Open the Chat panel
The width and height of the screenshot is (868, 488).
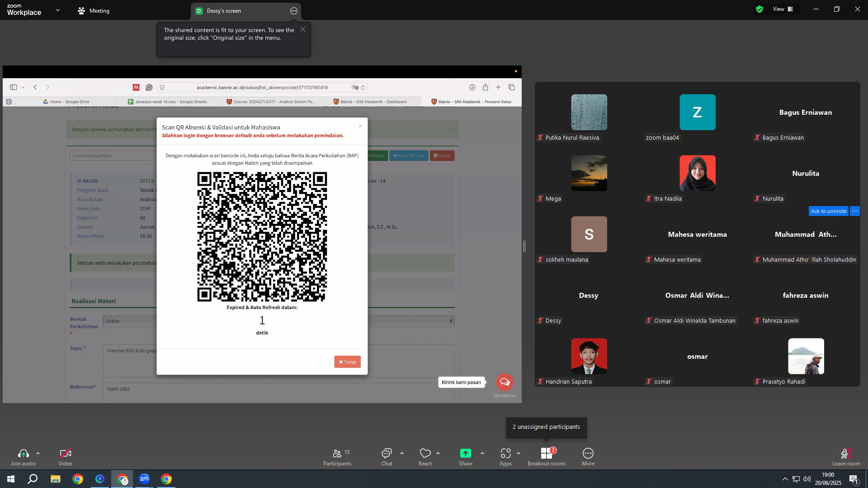pos(387,456)
